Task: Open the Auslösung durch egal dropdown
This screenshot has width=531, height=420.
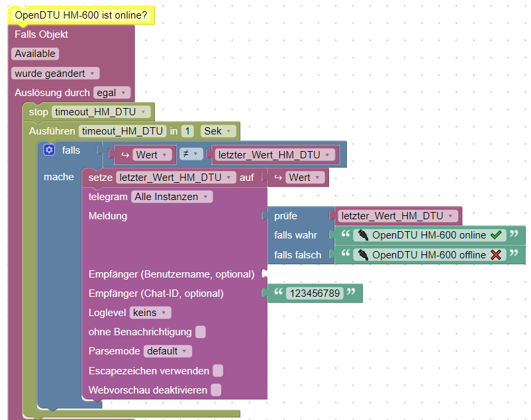Action: pos(112,93)
